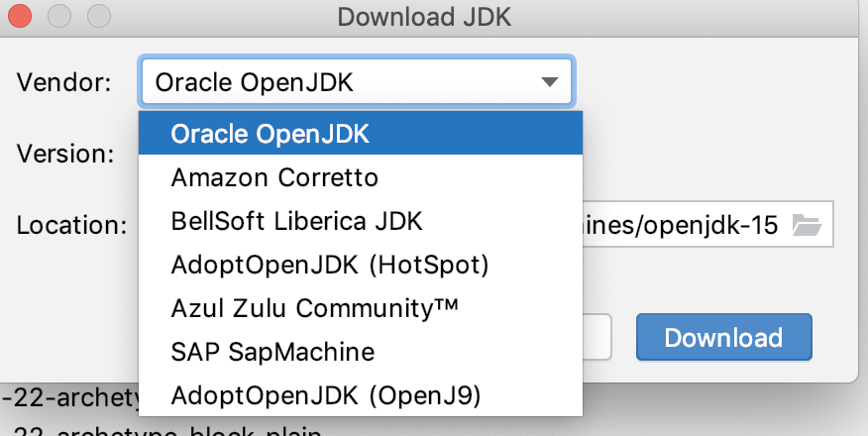This screenshot has height=436, width=868.
Task: Select AdoptOpenJDK (HotSpot) vendor
Action: [x=361, y=265]
